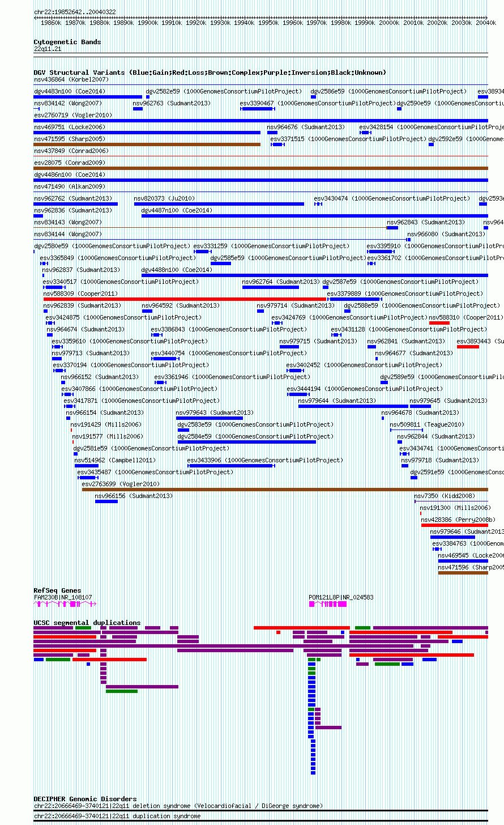Select variant nsv469751 (Locke2006)
The image size is (504, 825).
[x=147, y=133]
